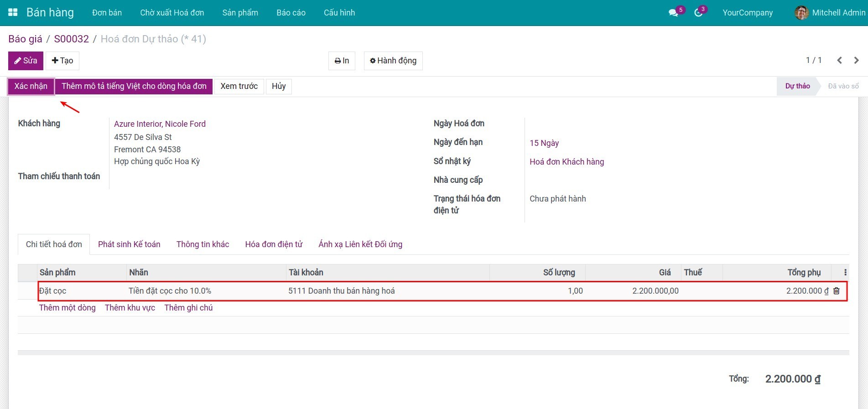Click the Mitchell Admin user avatar
This screenshot has height=409, width=868.
pos(801,13)
